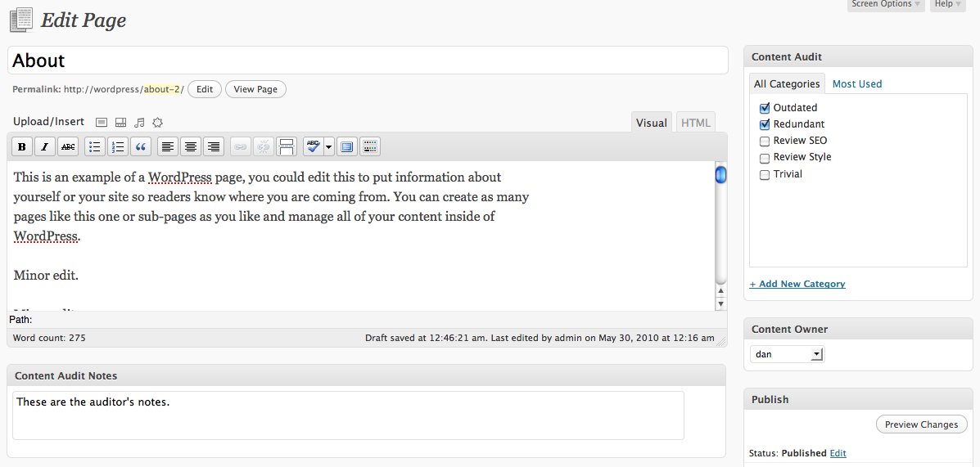The height and width of the screenshot is (467, 980).
Task: Uncheck the Redundant category
Action: [x=765, y=124]
